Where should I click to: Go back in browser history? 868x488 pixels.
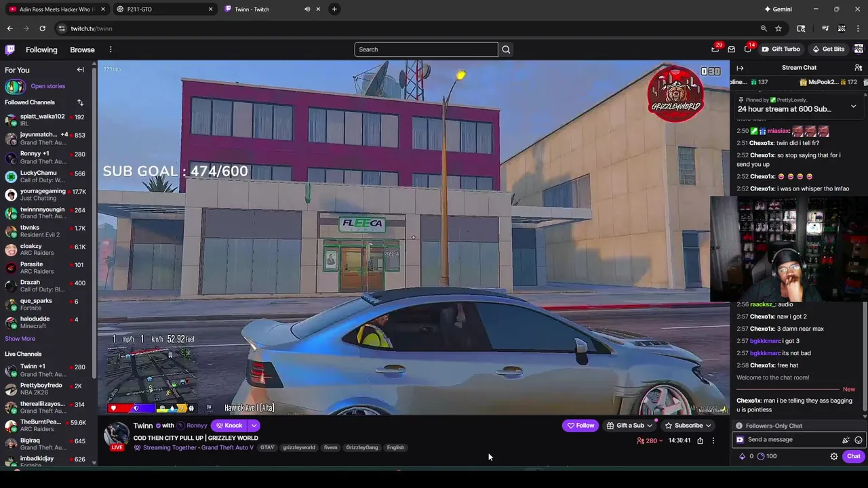pyautogui.click(x=9, y=28)
